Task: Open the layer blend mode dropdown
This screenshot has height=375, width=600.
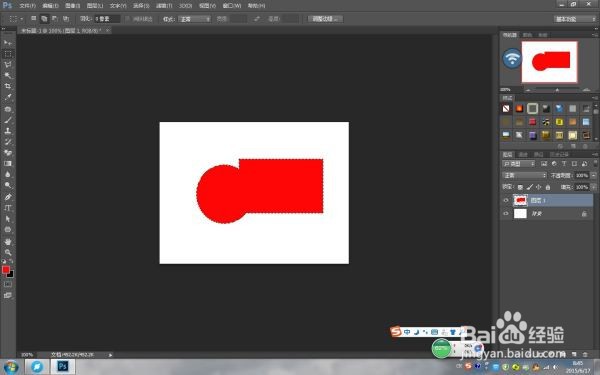Action: [524, 175]
